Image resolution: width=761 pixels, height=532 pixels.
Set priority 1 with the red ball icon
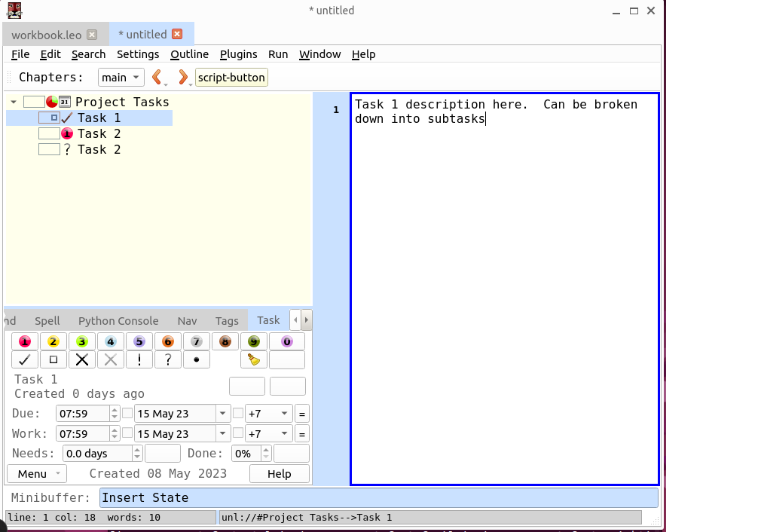(x=25, y=341)
